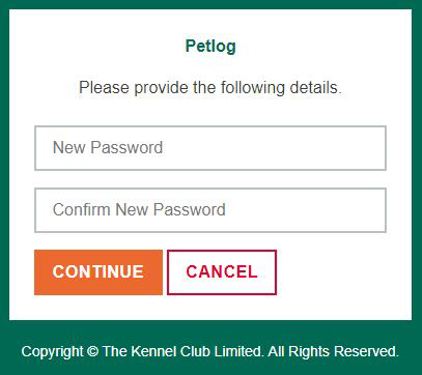The height and width of the screenshot is (375, 422).
Task: Click the CANCEL button
Action: [x=222, y=272]
